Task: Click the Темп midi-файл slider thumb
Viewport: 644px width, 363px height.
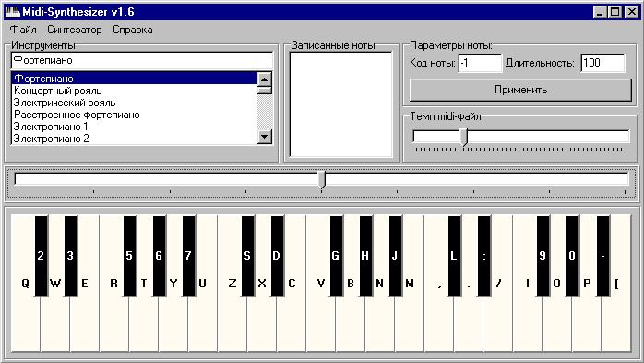Action: click(x=464, y=137)
